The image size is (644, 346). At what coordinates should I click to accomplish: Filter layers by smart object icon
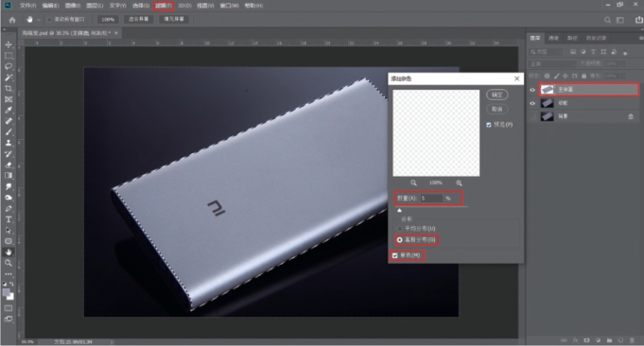614,52
